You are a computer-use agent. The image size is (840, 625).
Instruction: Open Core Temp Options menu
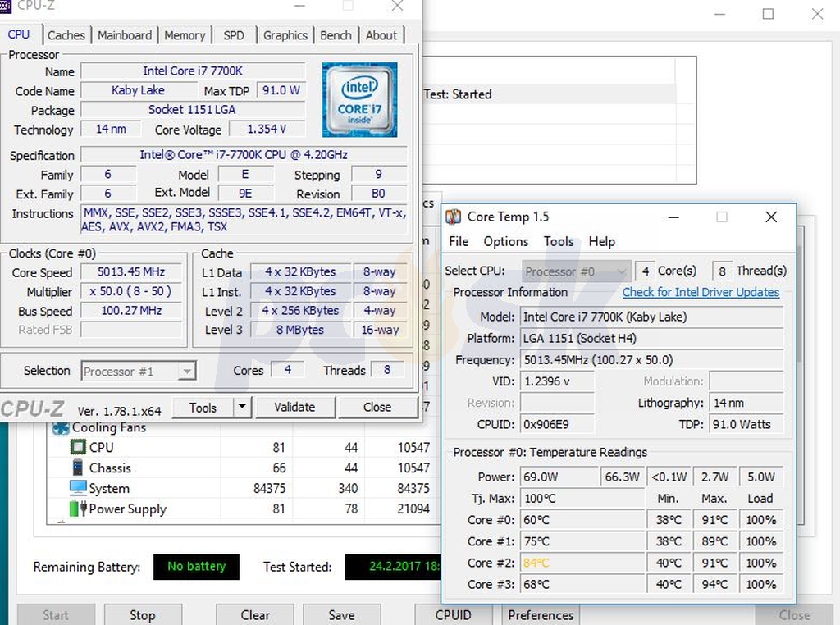click(x=505, y=241)
